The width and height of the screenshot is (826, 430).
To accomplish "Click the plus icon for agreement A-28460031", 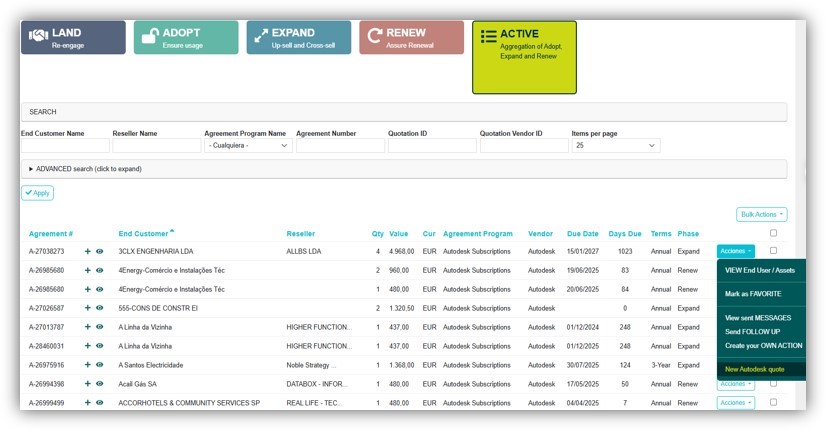I will (x=88, y=346).
